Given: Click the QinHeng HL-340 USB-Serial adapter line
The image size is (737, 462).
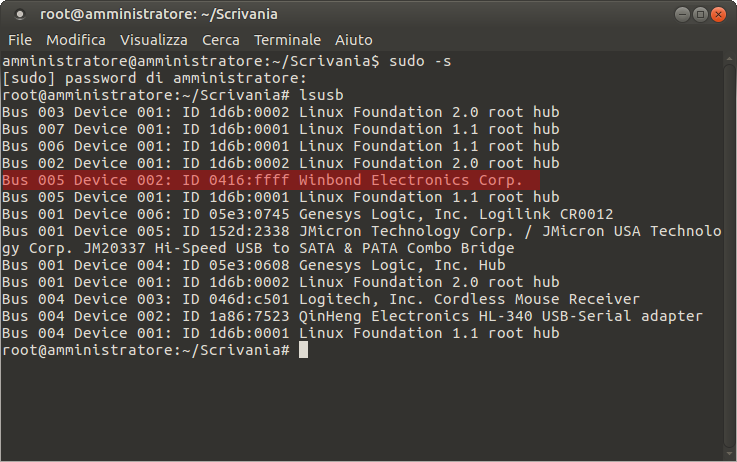Looking at the screenshot, I should [x=352, y=316].
